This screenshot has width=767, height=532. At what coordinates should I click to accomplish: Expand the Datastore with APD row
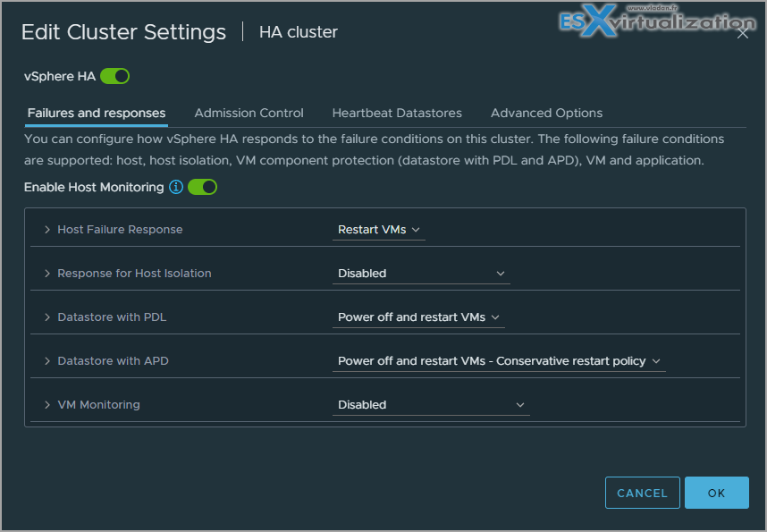pyautogui.click(x=47, y=361)
